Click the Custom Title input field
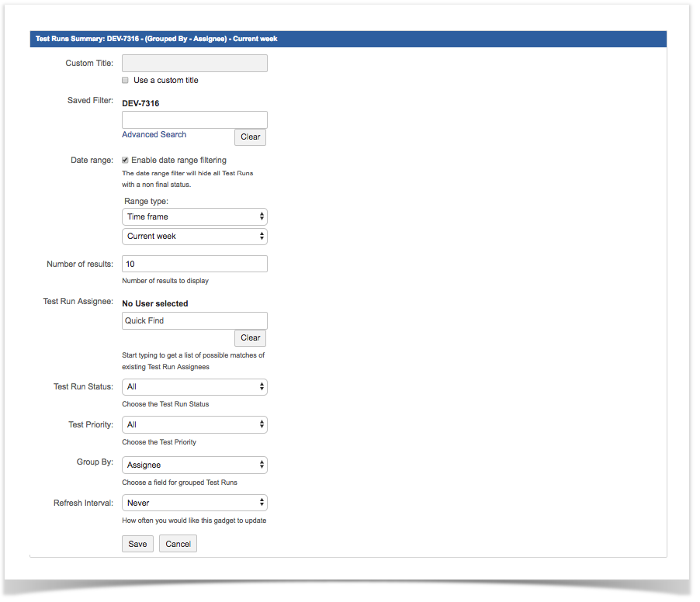Image resolution: width=700 pixels, height=602 pixels. click(195, 64)
